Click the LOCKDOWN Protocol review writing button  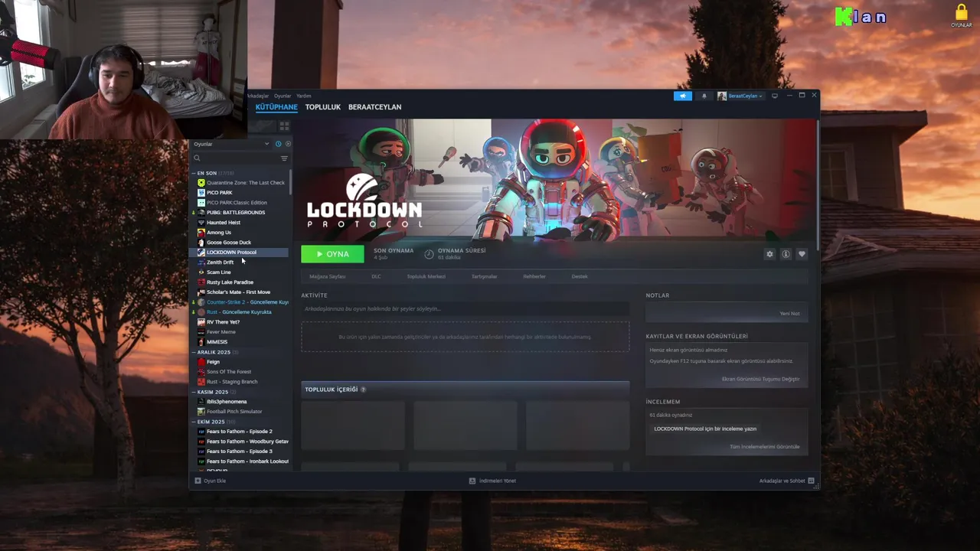[x=705, y=429]
